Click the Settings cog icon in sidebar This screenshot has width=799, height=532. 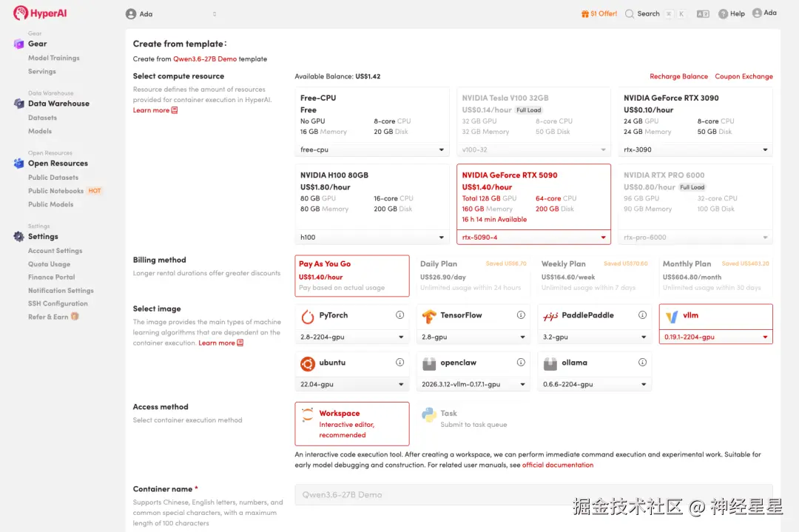18,237
